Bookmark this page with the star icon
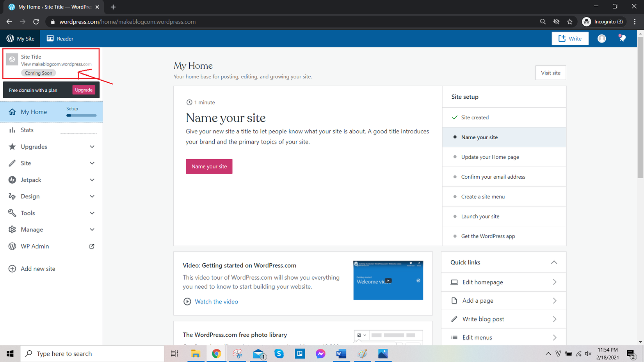Screen dimensions: 644x362 tap(570, 22)
